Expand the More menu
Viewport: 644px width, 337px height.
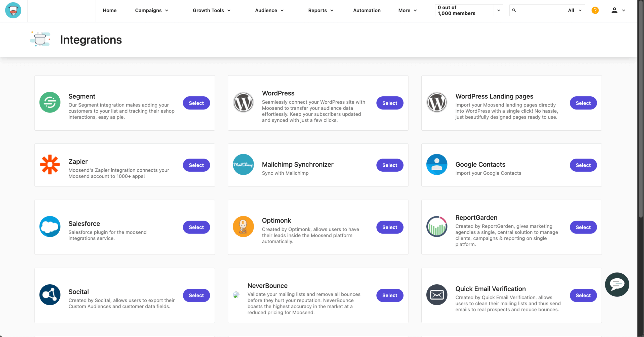[408, 10]
